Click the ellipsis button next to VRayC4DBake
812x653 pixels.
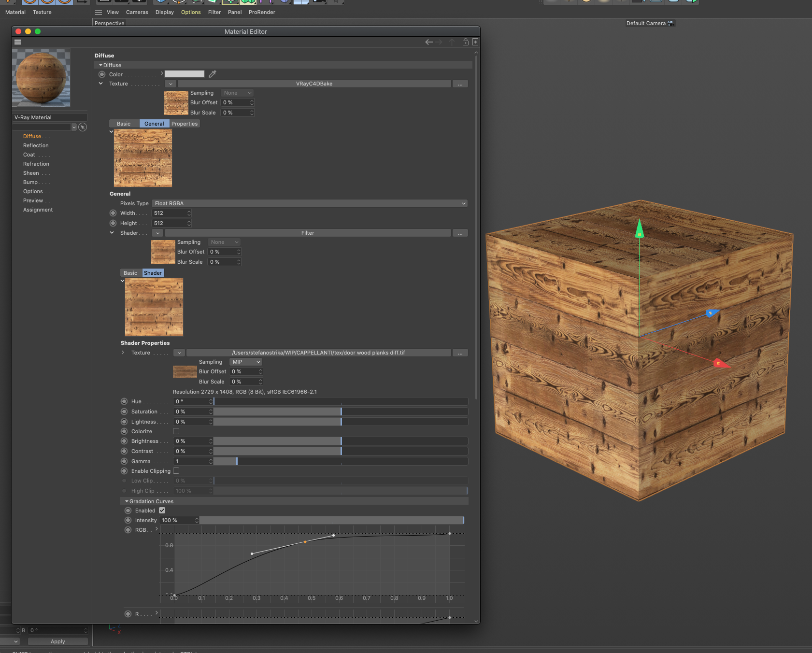tap(460, 84)
